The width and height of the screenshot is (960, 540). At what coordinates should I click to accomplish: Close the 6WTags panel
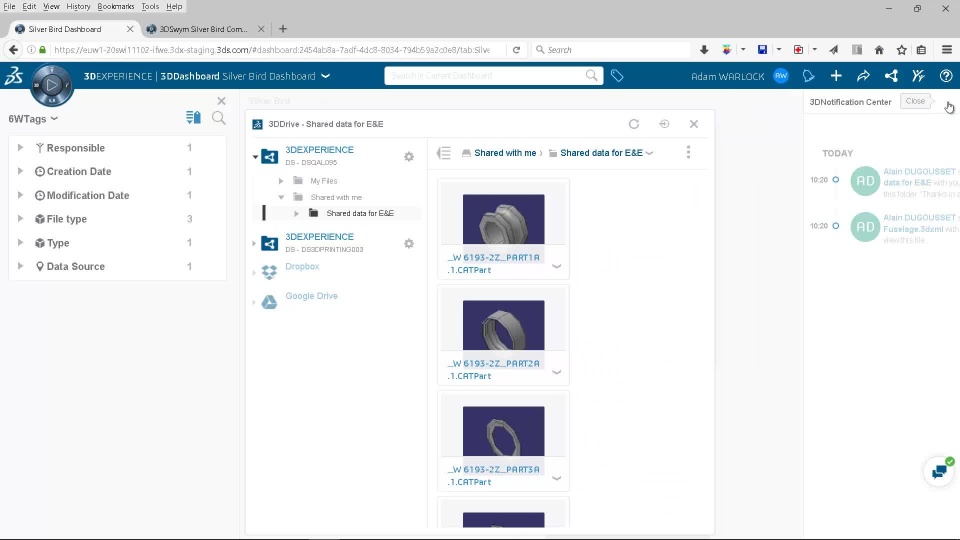click(222, 101)
